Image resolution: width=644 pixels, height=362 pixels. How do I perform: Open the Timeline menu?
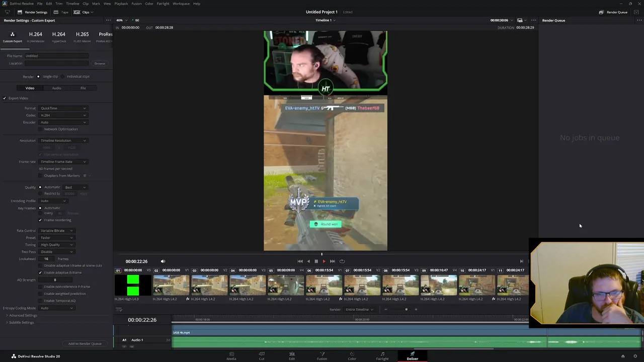(x=72, y=4)
